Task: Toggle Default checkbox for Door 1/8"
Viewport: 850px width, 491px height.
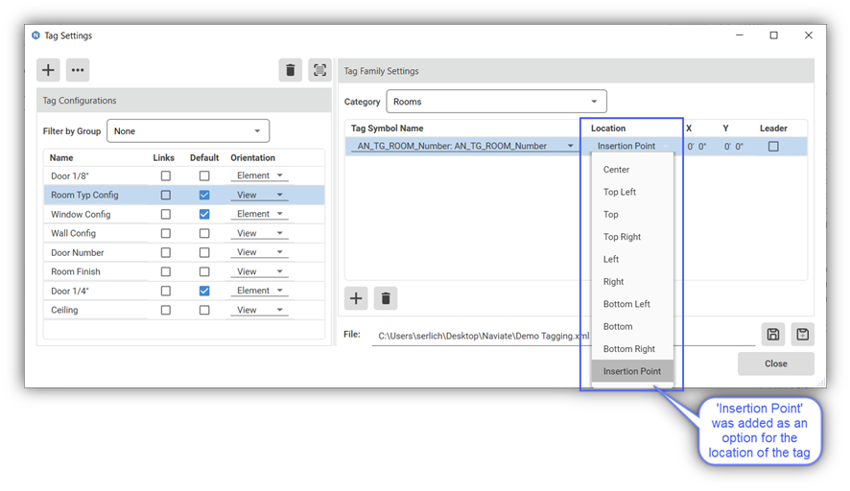Action: click(204, 176)
